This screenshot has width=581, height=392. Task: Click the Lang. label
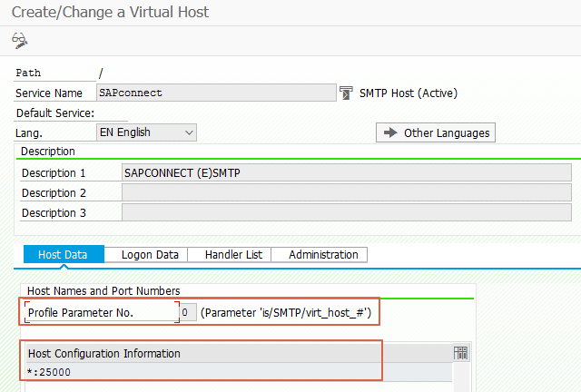click(x=29, y=133)
